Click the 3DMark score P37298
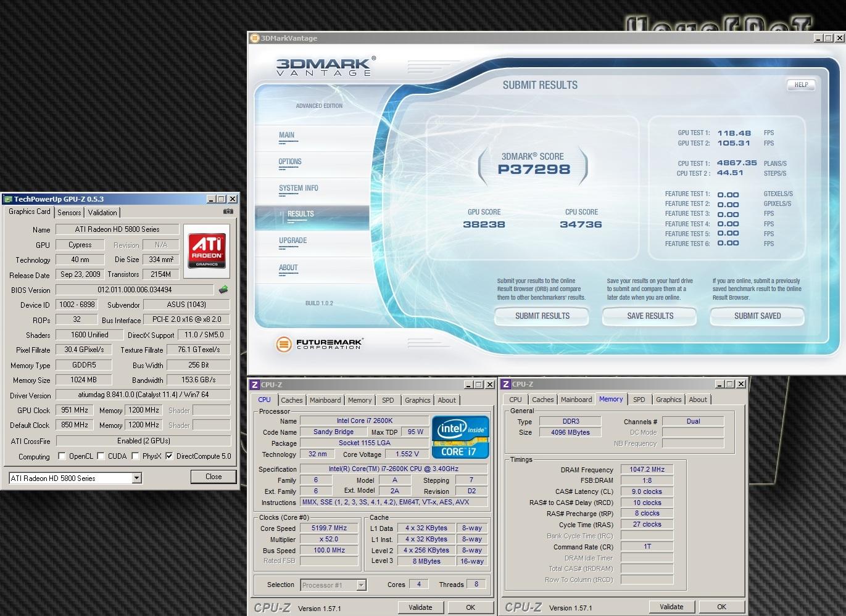 (x=534, y=170)
